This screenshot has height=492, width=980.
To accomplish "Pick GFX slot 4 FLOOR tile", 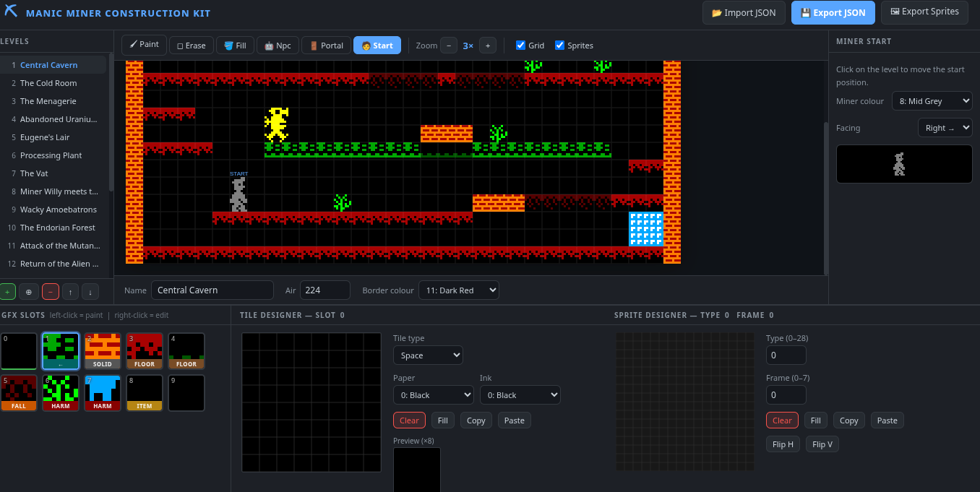I will [186, 351].
